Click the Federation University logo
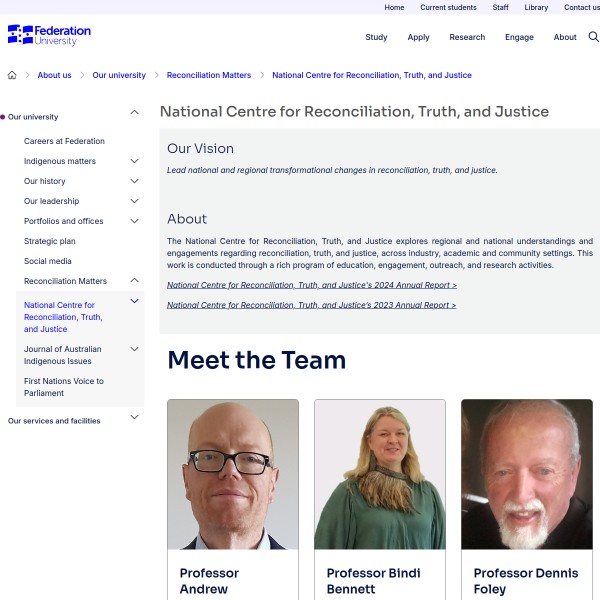The height and width of the screenshot is (600, 600). pos(49,36)
